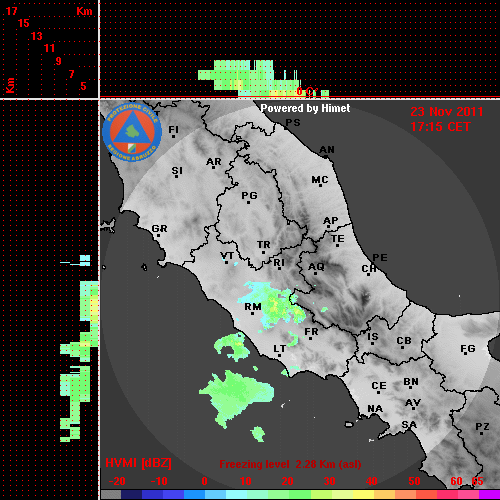The image size is (500, 500).
Task: Click the "Freezing level 2.28 Km (asl)" text
Action: [290, 464]
